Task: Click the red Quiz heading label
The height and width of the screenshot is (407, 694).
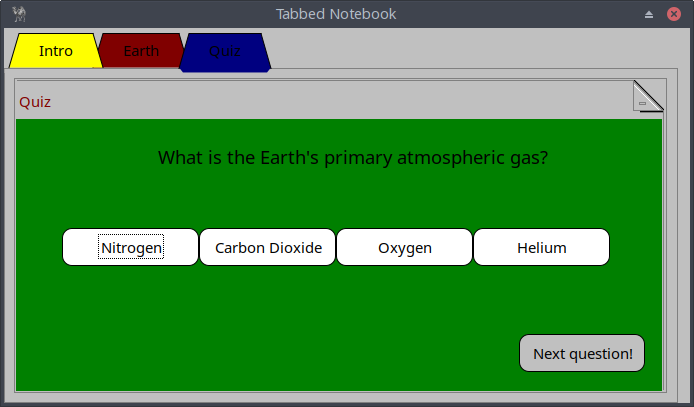Action: [35, 102]
